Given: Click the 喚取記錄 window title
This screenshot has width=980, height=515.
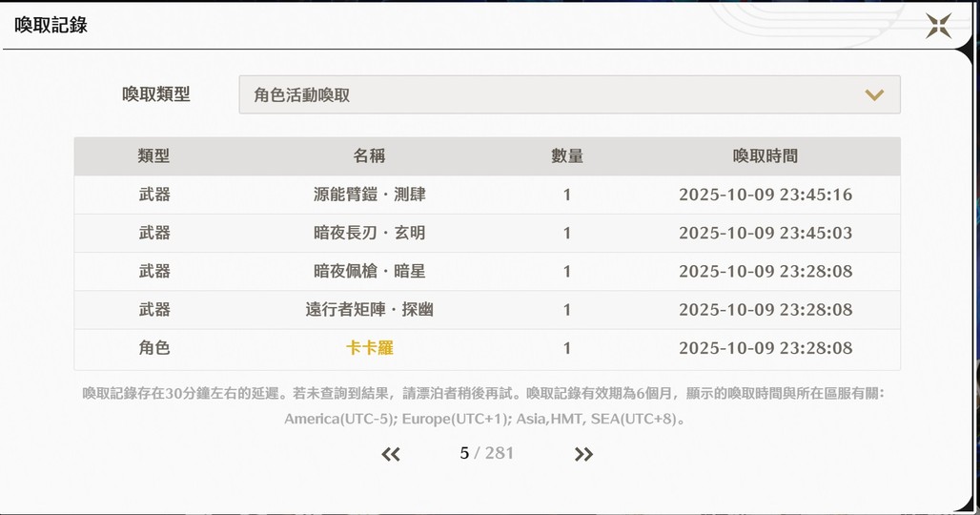Looking at the screenshot, I should 51,26.
